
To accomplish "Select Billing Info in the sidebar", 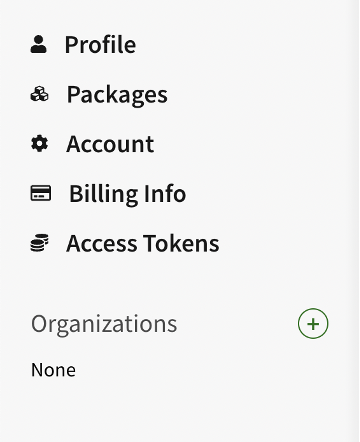I will click(x=108, y=193).
